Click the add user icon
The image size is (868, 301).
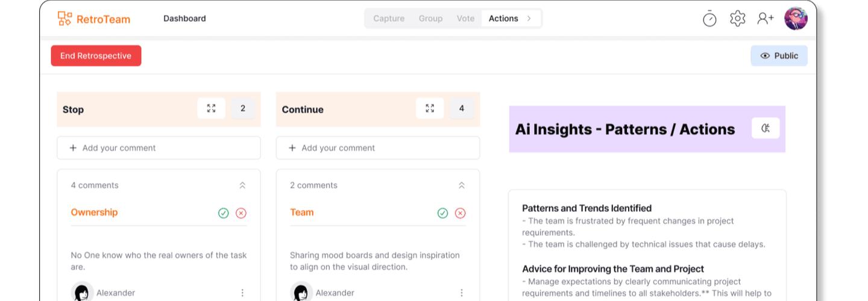click(x=766, y=19)
